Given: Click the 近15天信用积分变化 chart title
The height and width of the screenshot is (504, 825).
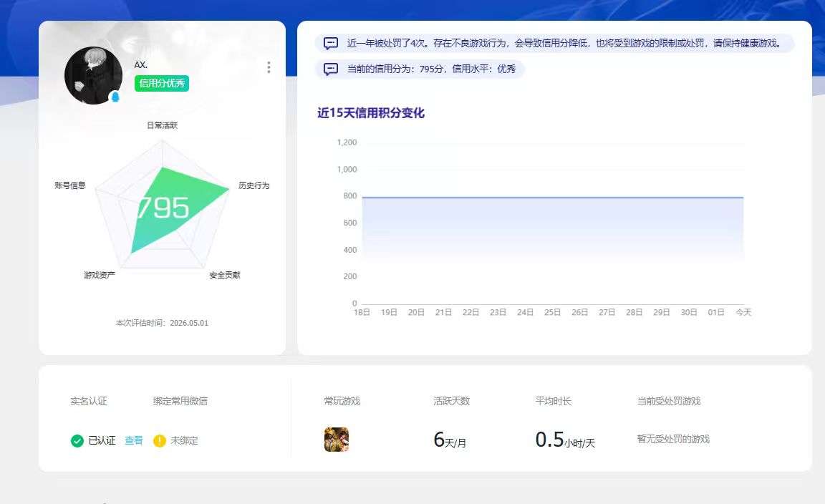Looking at the screenshot, I should [x=371, y=113].
